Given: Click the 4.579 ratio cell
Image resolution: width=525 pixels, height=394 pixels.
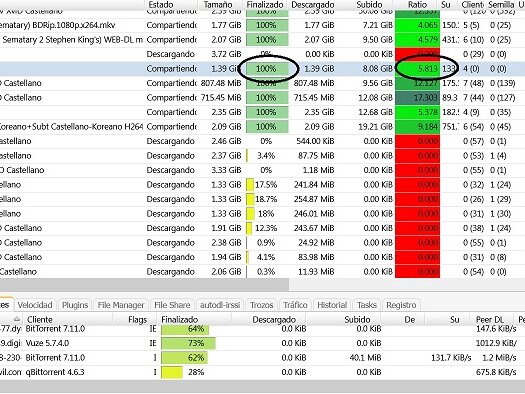Looking at the screenshot, I should [418, 40].
